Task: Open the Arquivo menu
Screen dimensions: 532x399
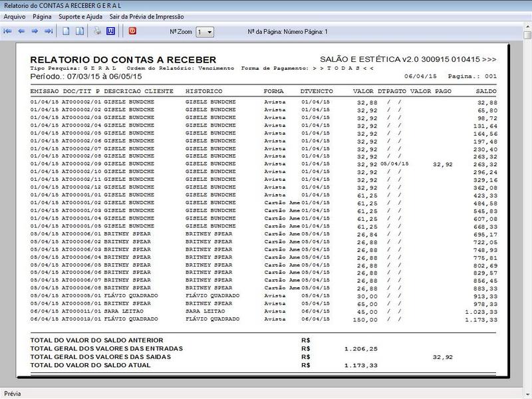Action: pos(15,15)
